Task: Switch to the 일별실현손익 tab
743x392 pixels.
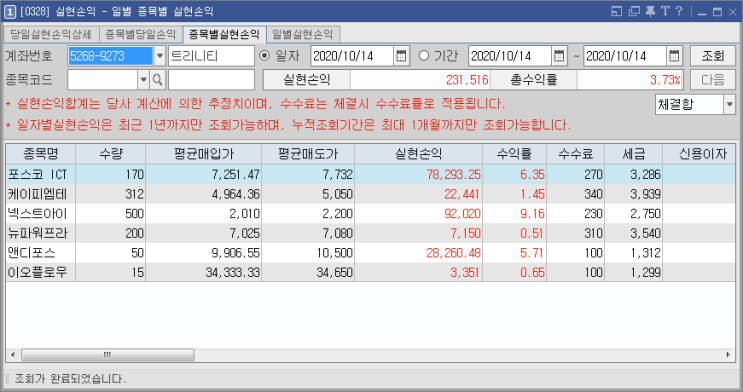Action: pyautogui.click(x=303, y=34)
